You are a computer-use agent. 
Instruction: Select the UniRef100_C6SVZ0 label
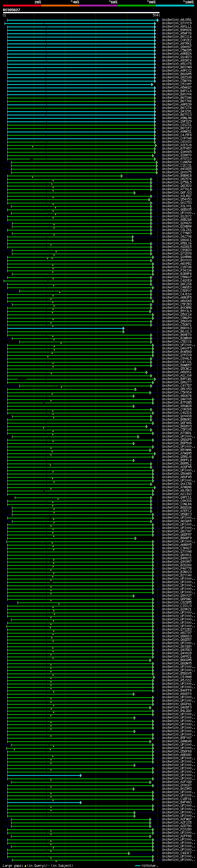coord(176,142)
